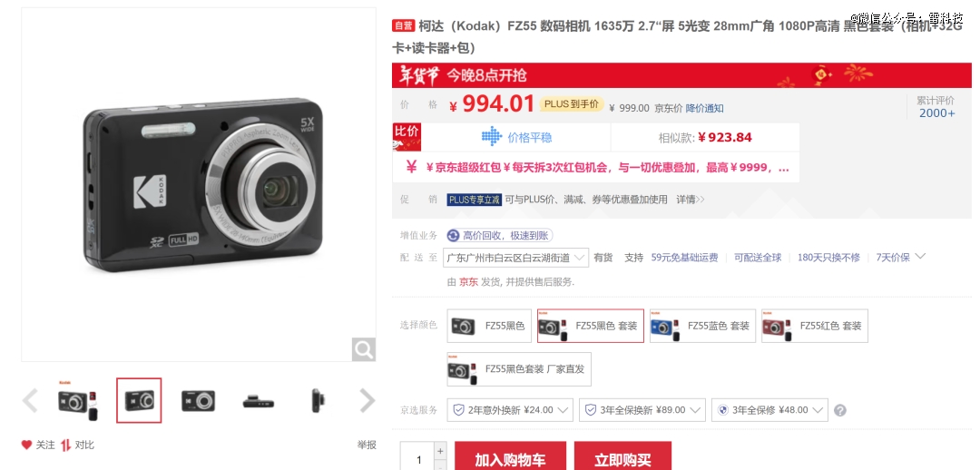The height and width of the screenshot is (470, 980).
Task: Click 立即购买 buy now button
Action: tap(622, 459)
